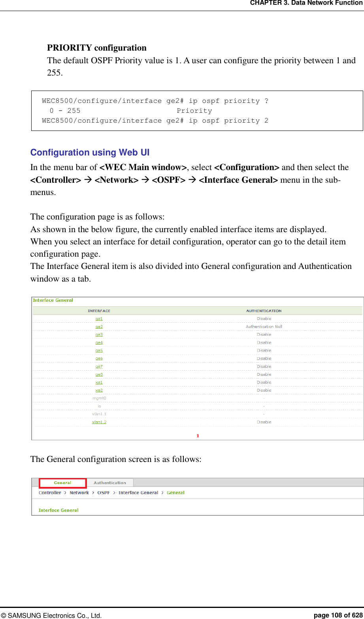Click the ge4 interface link
The image size is (364, 619).
(x=99, y=343)
